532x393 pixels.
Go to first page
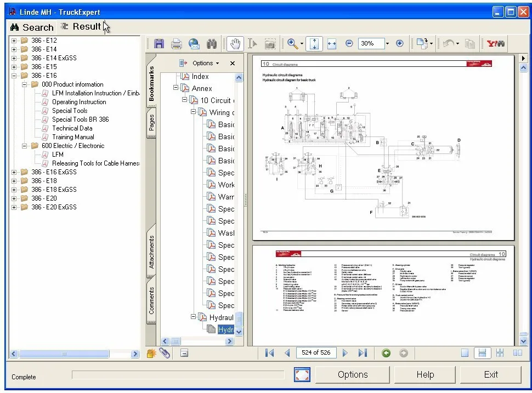tap(269, 353)
